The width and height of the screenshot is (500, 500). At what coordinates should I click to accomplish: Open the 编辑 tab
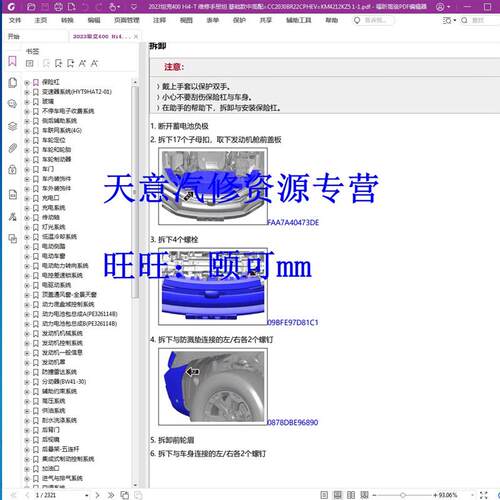94,20
